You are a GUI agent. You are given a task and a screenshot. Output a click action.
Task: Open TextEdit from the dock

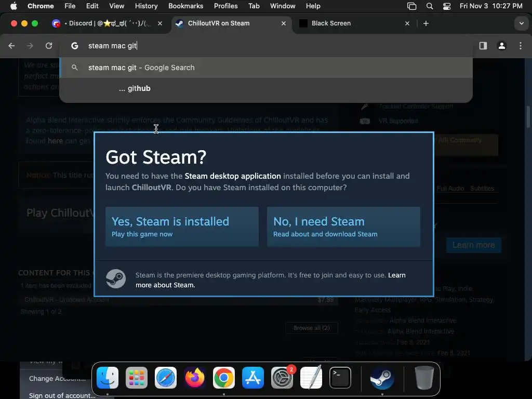(x=311, y=378)
